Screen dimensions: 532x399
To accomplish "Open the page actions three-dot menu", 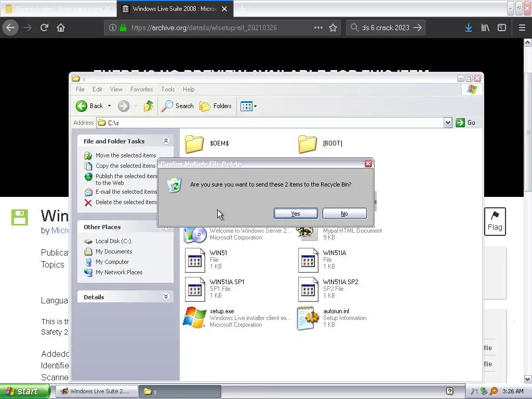I will pos(318,28).
